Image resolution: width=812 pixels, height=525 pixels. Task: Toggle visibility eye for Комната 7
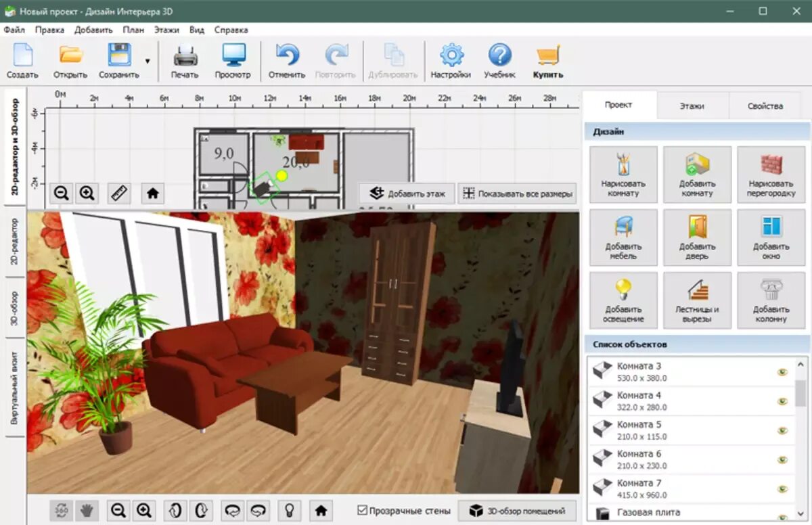[x=782, y=488]
